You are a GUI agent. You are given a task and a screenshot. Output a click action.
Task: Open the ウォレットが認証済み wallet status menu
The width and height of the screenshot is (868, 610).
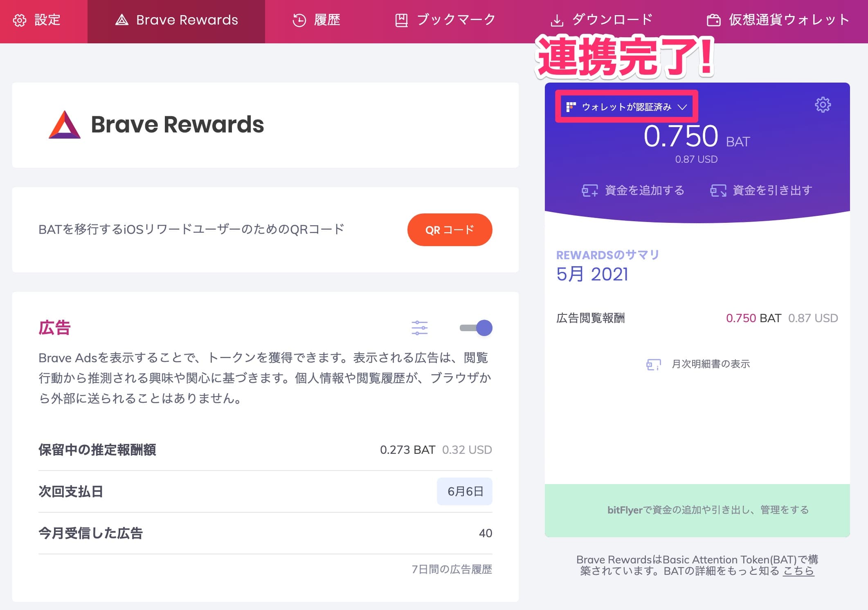point(626,107)
